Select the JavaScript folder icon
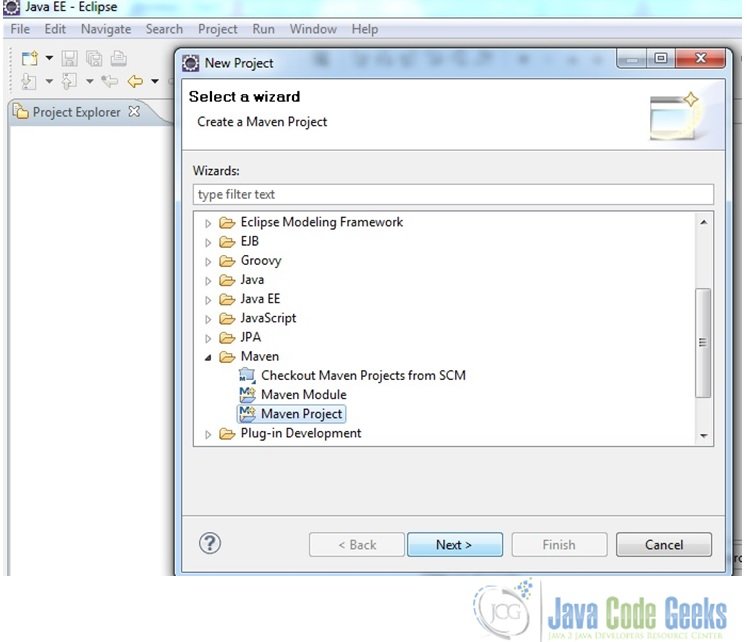Image resolution: width=747 pixels, height=642 pixels. [227, 318]
